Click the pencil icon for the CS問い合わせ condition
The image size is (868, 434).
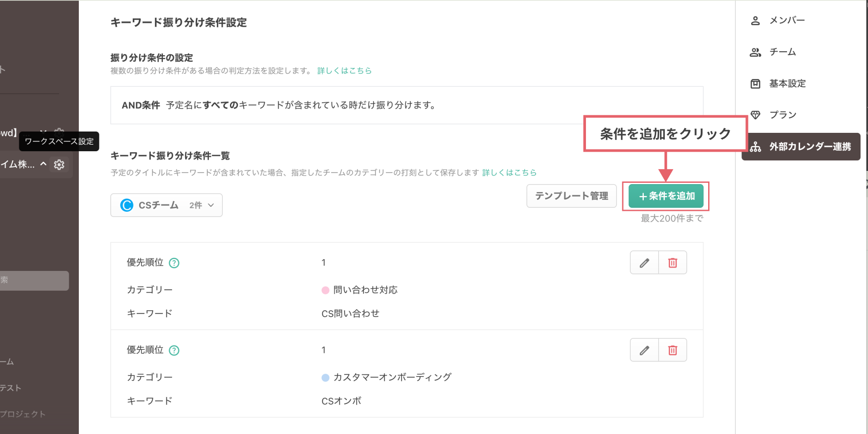click(643, 262)
